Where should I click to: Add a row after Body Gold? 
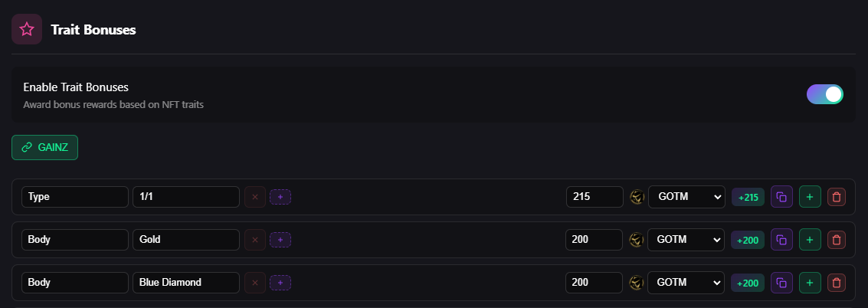810,240
